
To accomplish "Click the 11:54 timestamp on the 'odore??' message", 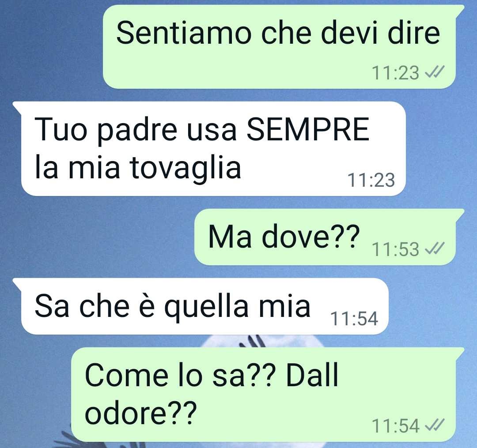I will (395, 426).
